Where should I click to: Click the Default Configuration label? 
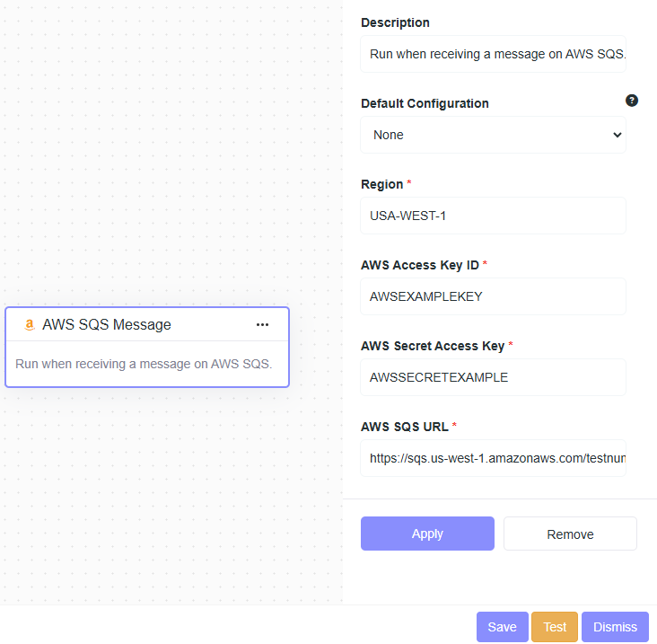click(425, 103)
